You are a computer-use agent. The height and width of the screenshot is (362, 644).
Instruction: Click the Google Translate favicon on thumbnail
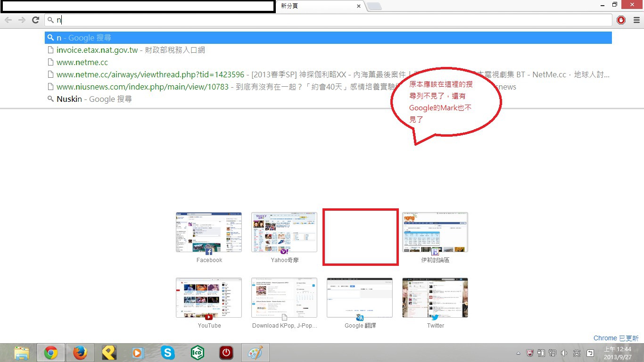click(x=360, y=318)
